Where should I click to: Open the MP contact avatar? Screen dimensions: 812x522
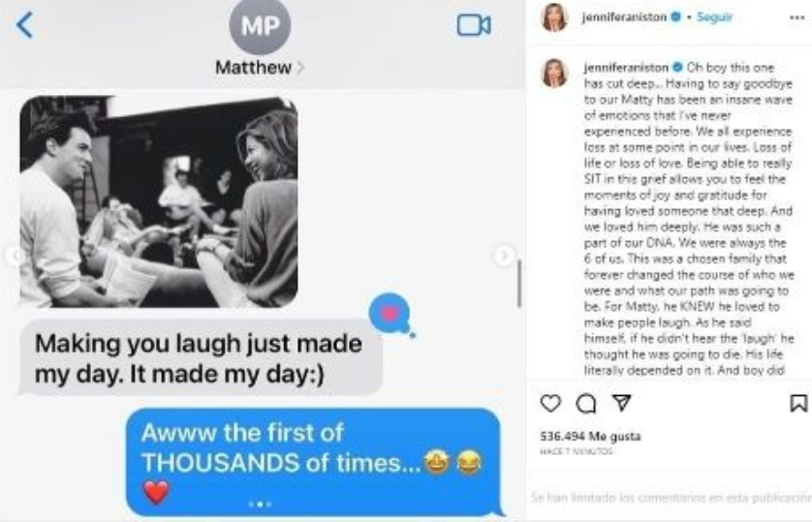260,26
